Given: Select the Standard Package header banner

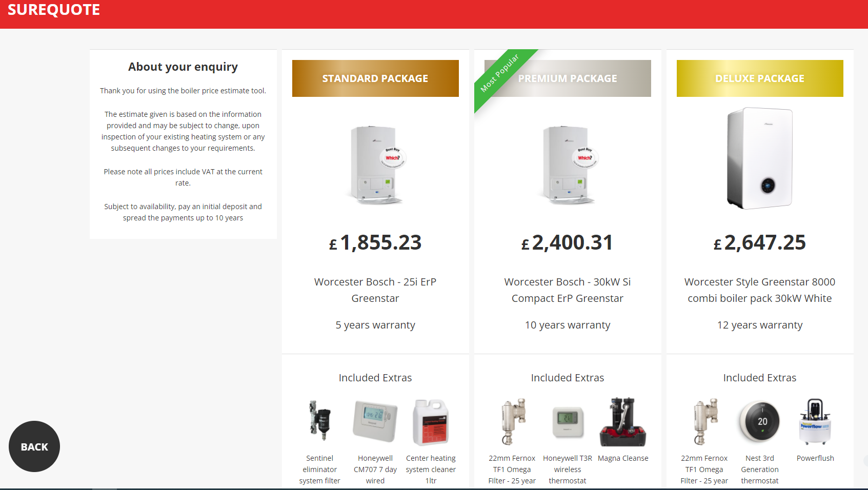Looking at the screenshot, I should pyautogui.click(x=375, y=78).
